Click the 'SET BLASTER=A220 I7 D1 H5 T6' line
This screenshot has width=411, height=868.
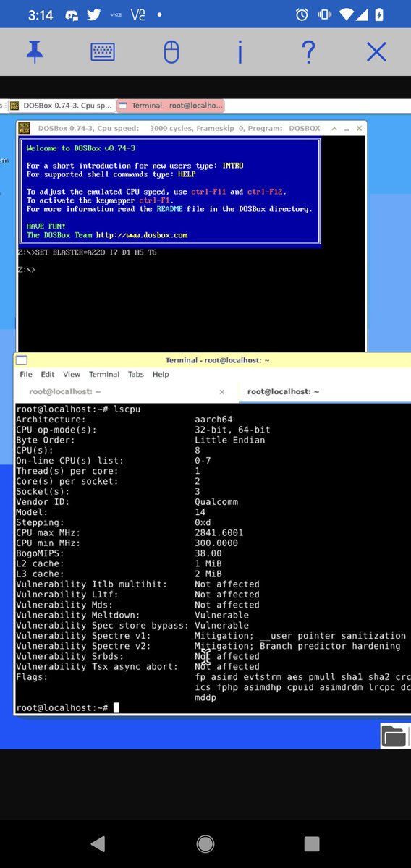pyautogui.click(x=86, y=252)
